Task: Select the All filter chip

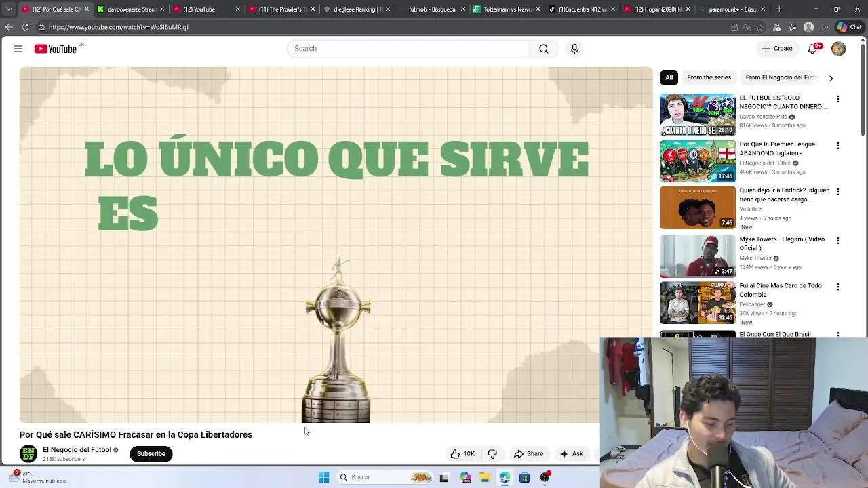Action: tap(669, 77)
